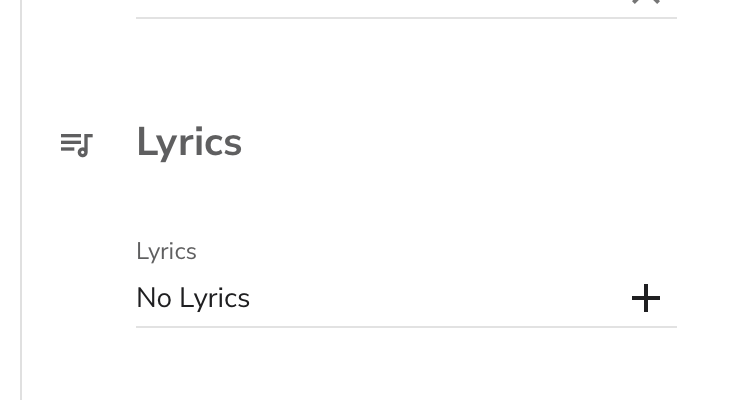Click the music note playlist icon
The height and width of the screenshot is (400, 736).
pyautogui.click(x=76, y=145)
